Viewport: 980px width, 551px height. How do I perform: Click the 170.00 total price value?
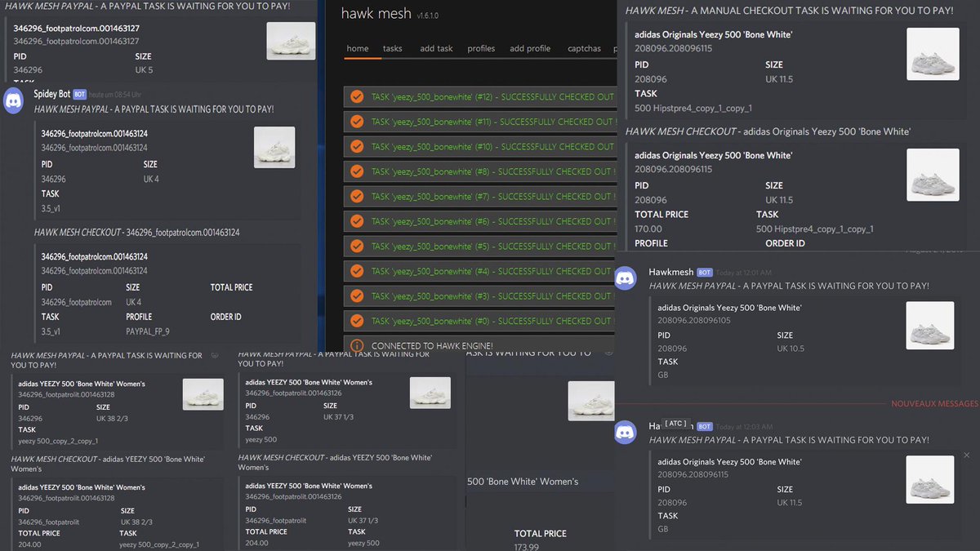(x=648, y=229)
